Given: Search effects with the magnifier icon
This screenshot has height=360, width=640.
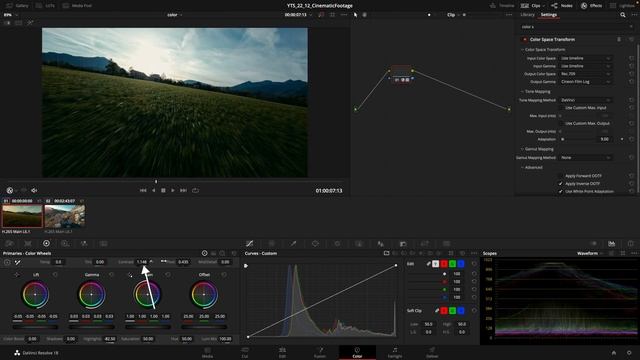Looking at the screenshot, I should click(623, 15).
